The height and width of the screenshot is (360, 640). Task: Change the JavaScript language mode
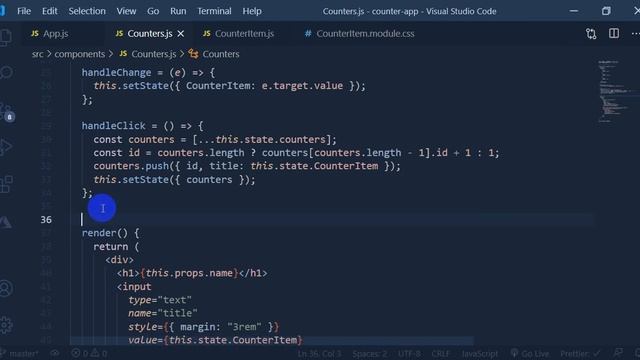[x=480, y=353]
